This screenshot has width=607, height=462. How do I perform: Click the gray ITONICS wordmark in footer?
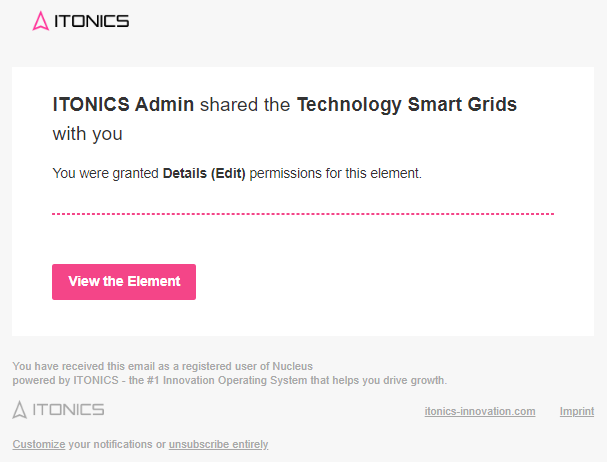[68, 409]
